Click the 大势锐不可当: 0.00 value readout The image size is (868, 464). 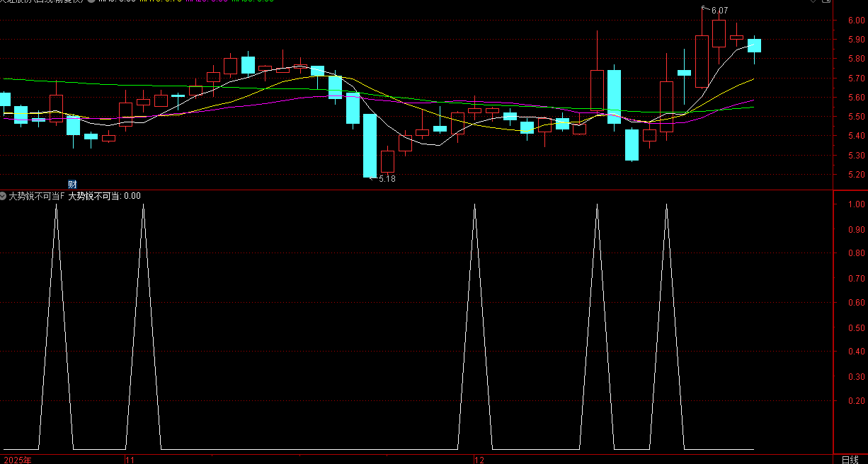coord(105,196)
